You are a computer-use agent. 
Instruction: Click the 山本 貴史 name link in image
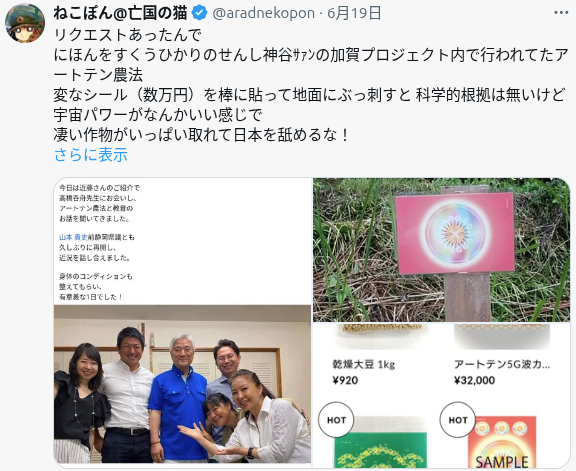pyautogui.click(x=73, y=237)
